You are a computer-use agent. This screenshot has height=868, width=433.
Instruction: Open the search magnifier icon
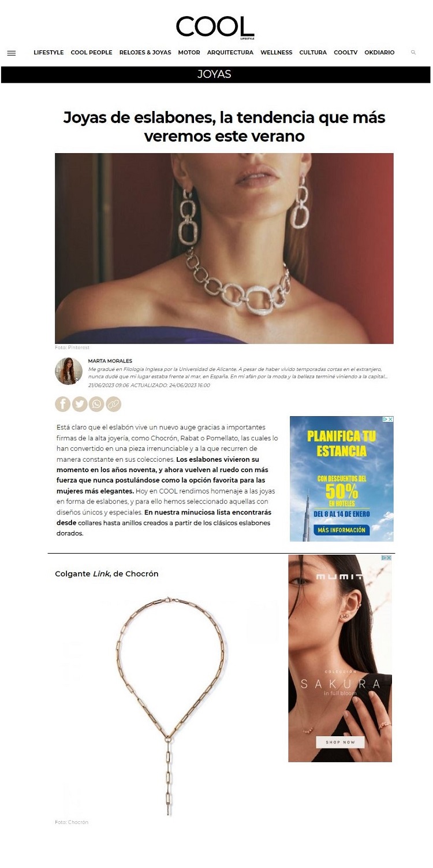point(413,53)
